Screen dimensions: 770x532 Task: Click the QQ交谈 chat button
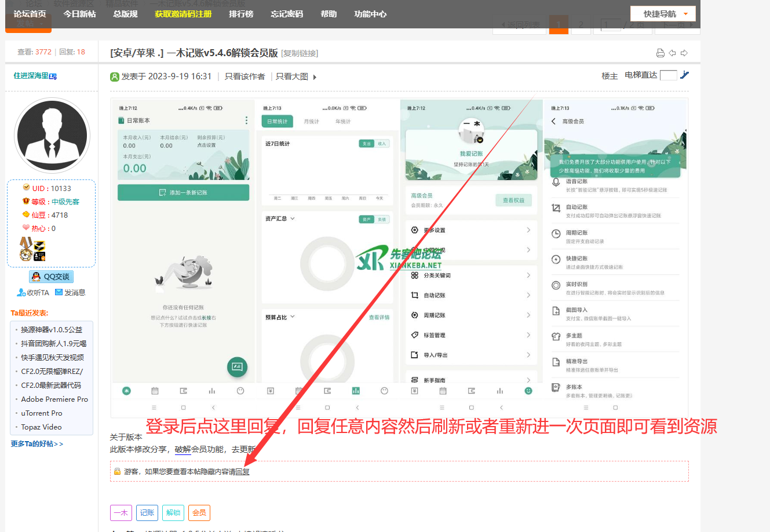(51, 277)
